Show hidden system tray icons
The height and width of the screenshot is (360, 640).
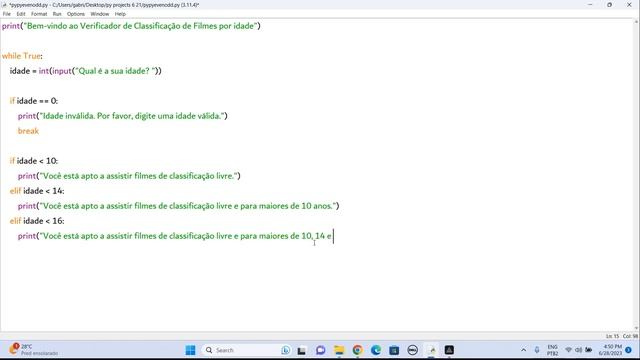[524, 350]
